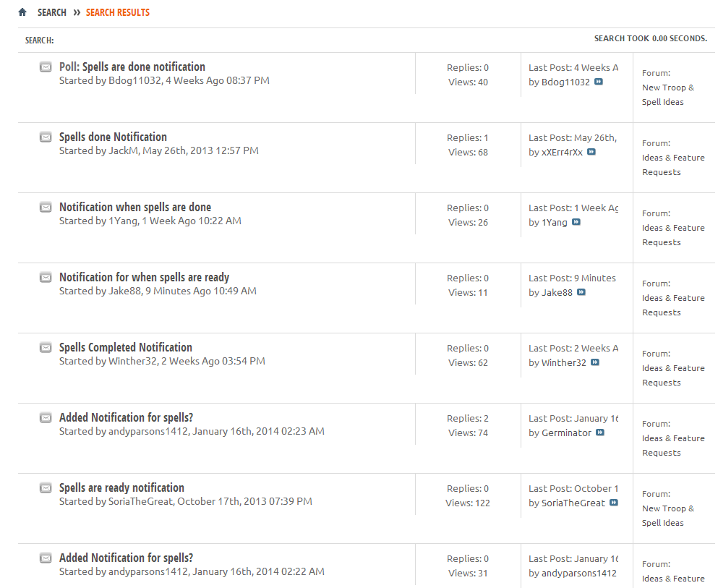The image size is (718, 588).
Task: Open thread 'Poll: Spells are done notification'
Action: (x=132, y=67)
